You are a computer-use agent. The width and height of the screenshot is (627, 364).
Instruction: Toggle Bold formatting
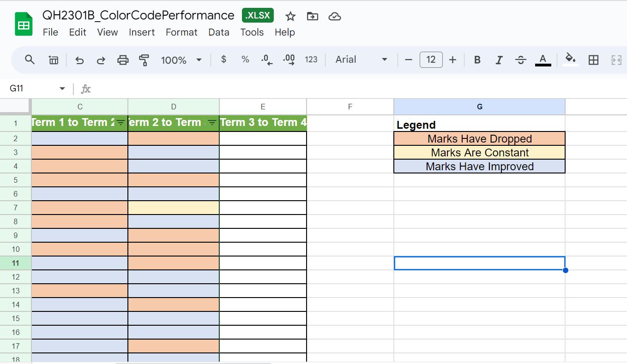[477, 60]
